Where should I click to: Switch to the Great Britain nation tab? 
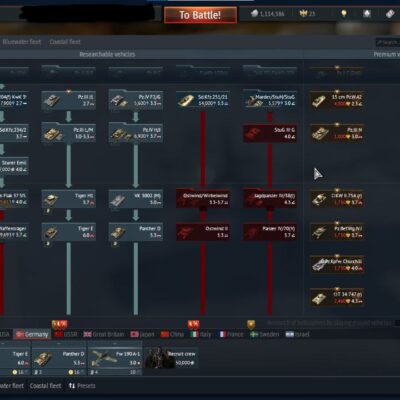(x=104, y=334)
